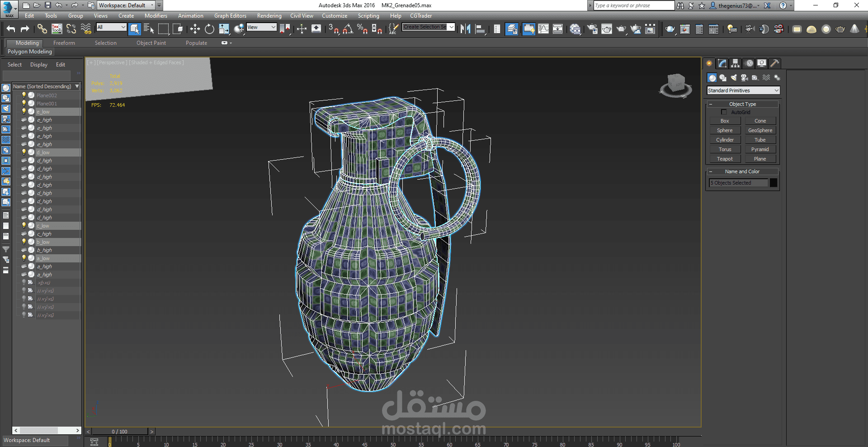868x447 pixels.
Task: Open the Standard Primitives dropdown
Action: tap(743, 90)
